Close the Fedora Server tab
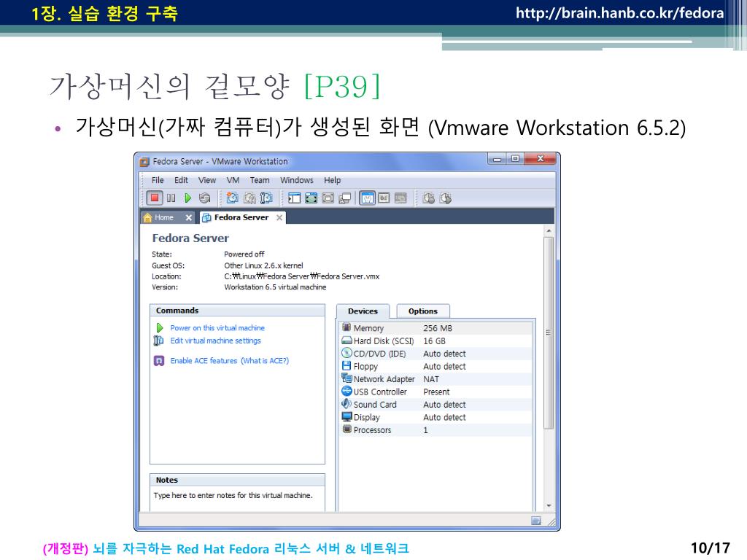Screen dimensions: 747x560 click(x=279, y=217)
